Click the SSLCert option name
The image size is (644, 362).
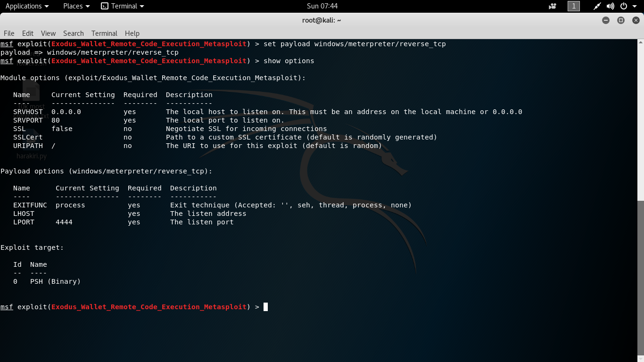(28, 137)
